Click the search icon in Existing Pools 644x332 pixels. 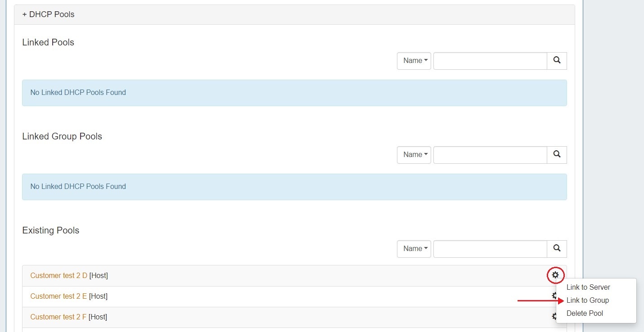(557, 248)
